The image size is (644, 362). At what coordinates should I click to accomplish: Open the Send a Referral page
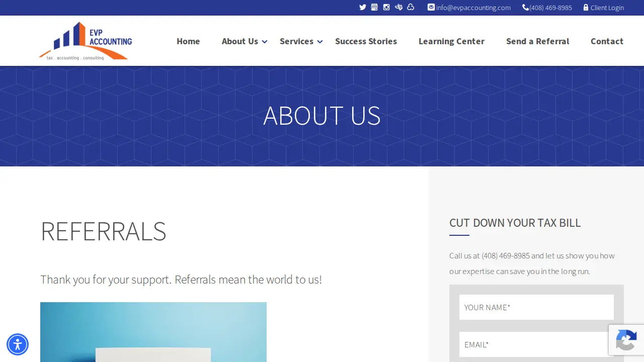click(x=537, y=41)
